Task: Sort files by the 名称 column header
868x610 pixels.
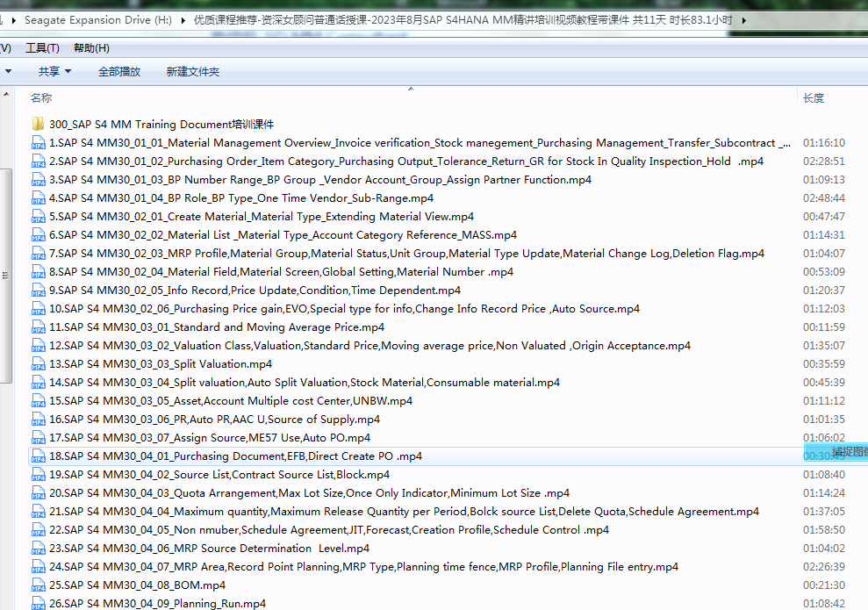Action: pyautogui.click(x=41, y=98)
